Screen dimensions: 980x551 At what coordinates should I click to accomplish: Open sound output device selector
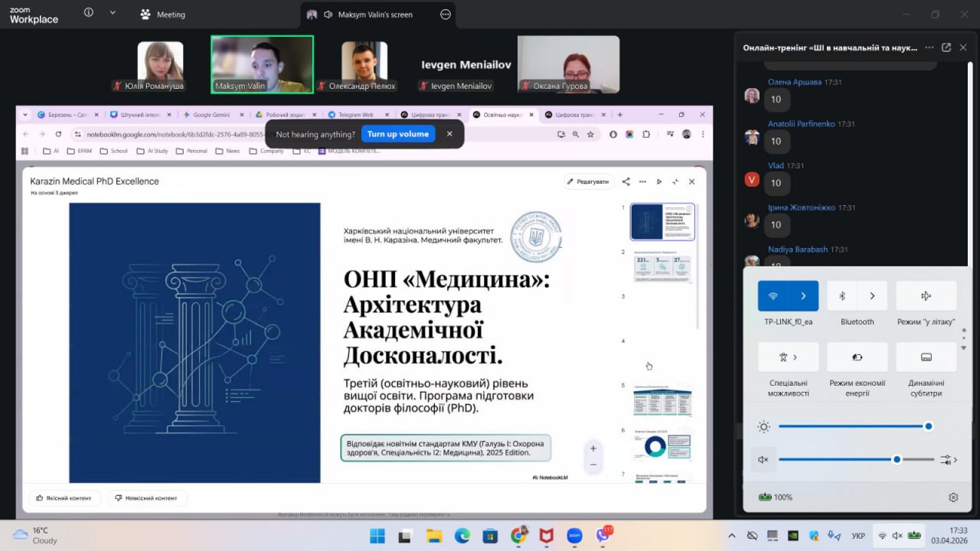(949, 460)
